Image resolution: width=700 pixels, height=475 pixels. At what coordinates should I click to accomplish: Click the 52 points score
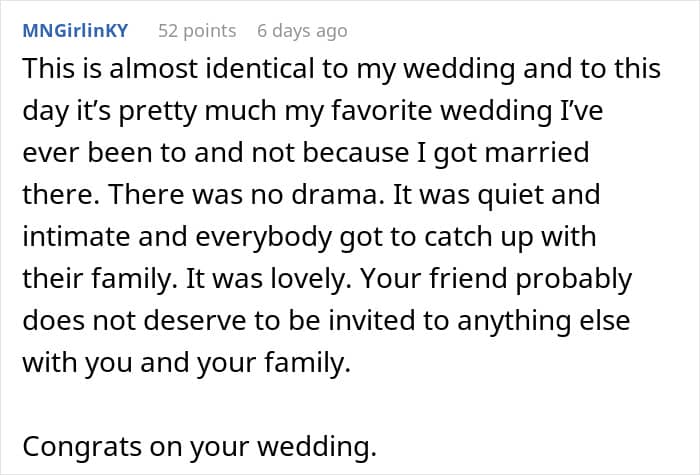click(x=198, y=31)
